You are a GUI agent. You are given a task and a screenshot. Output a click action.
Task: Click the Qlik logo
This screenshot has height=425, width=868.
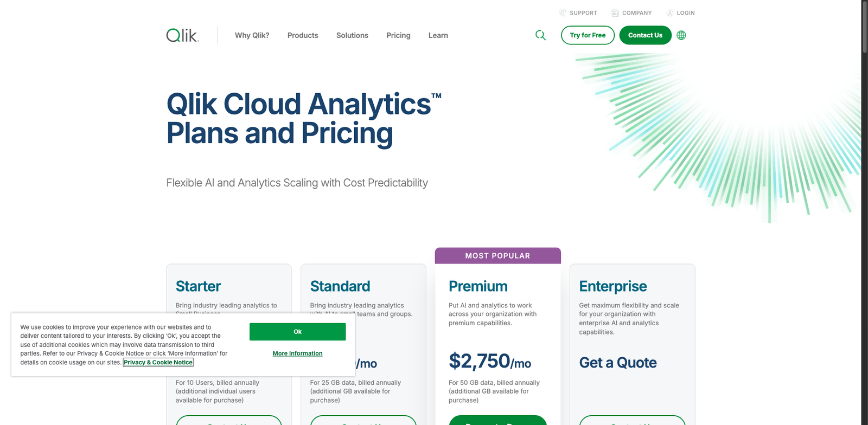(x=182, y=35)
